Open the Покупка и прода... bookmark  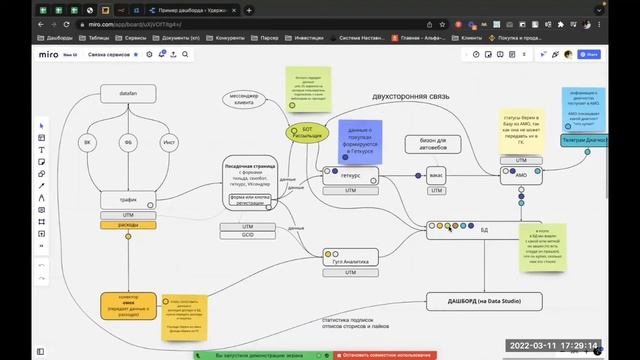pos(515,38)
